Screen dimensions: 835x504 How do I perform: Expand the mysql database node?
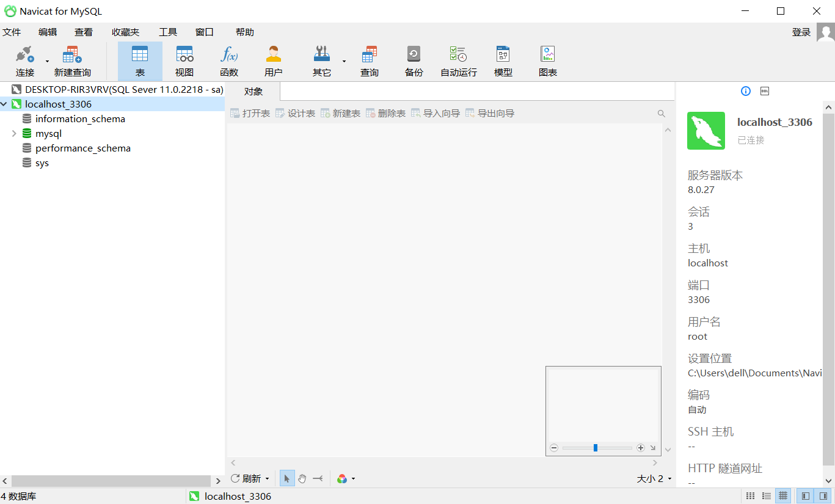[14, 134]
